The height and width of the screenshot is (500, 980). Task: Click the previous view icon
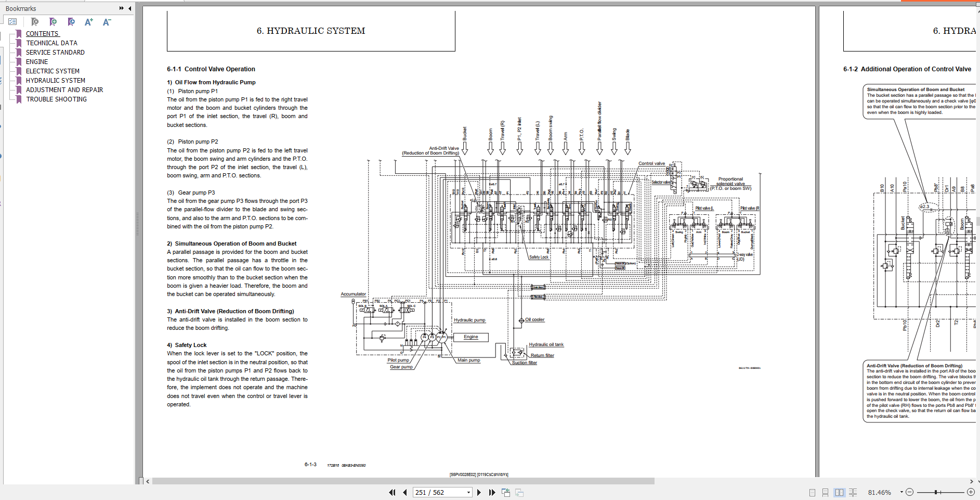(x=506, y=492)
